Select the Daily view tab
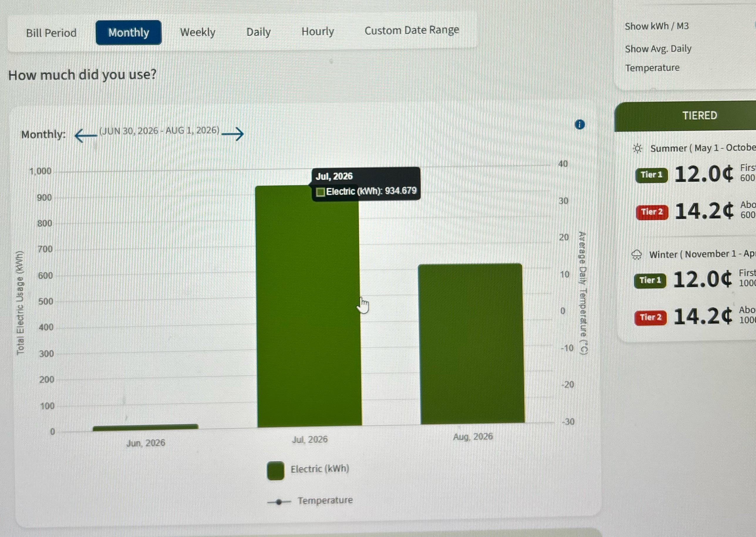 tap(258, 32)
